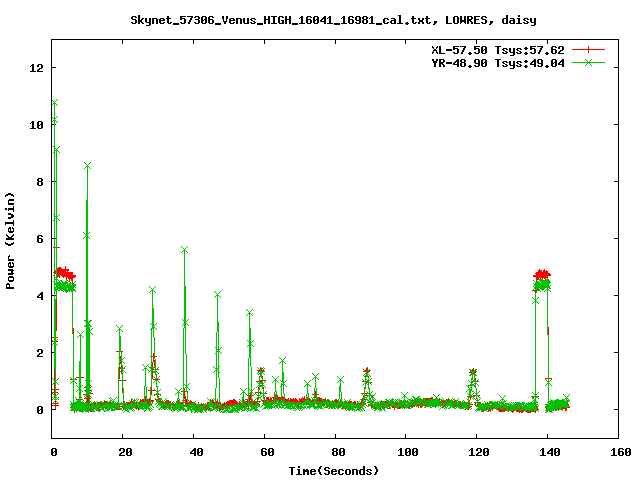The height and width of the screenshot is (480, 640).
Task: Click the red XL line sample in legend
Action: pyautogui.click(x=588, y=50)
